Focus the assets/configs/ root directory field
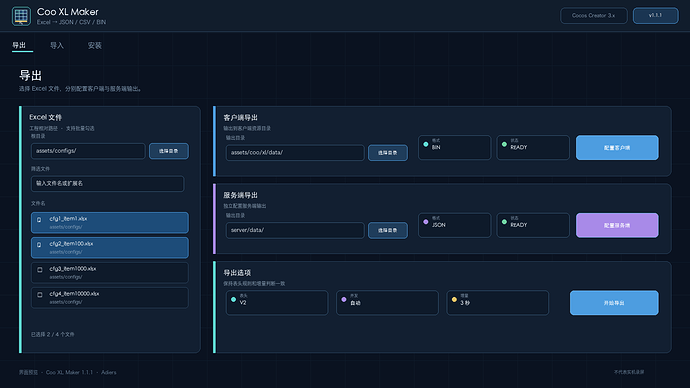690x388 pixels. point(88,151)
